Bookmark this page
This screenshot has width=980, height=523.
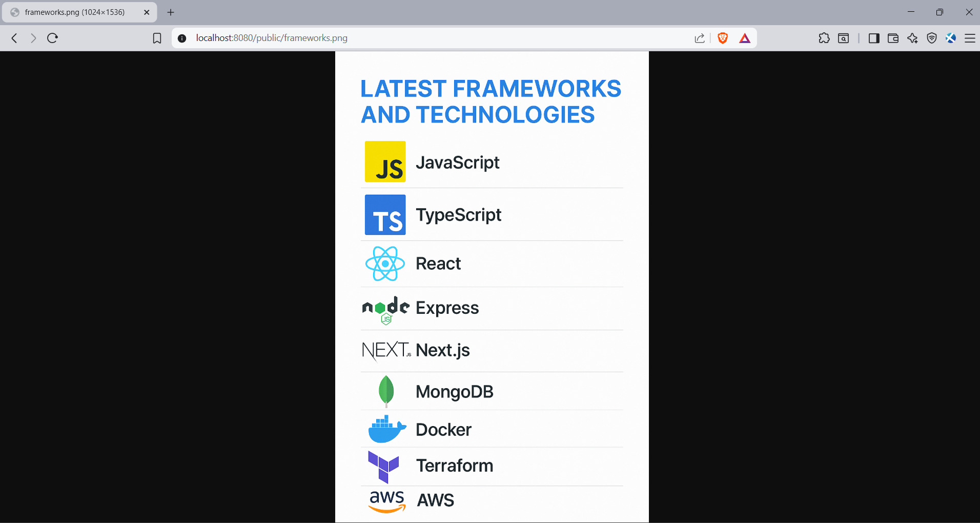157,38
